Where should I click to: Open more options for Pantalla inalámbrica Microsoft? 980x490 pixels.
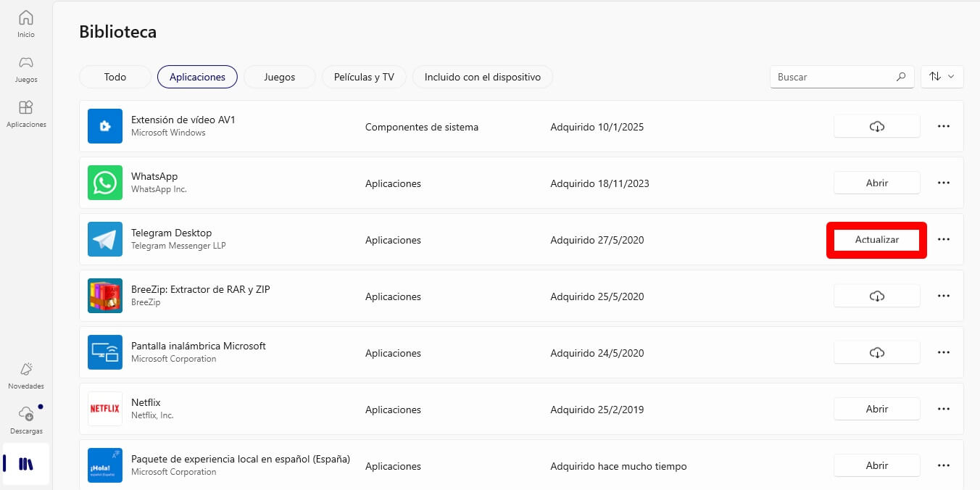tap(944, 352)
